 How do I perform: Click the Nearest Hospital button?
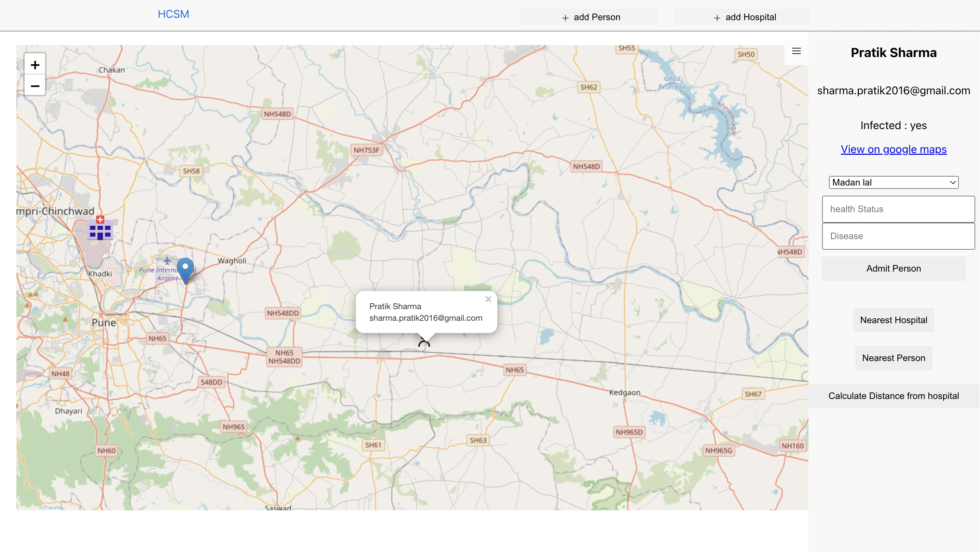893,320
